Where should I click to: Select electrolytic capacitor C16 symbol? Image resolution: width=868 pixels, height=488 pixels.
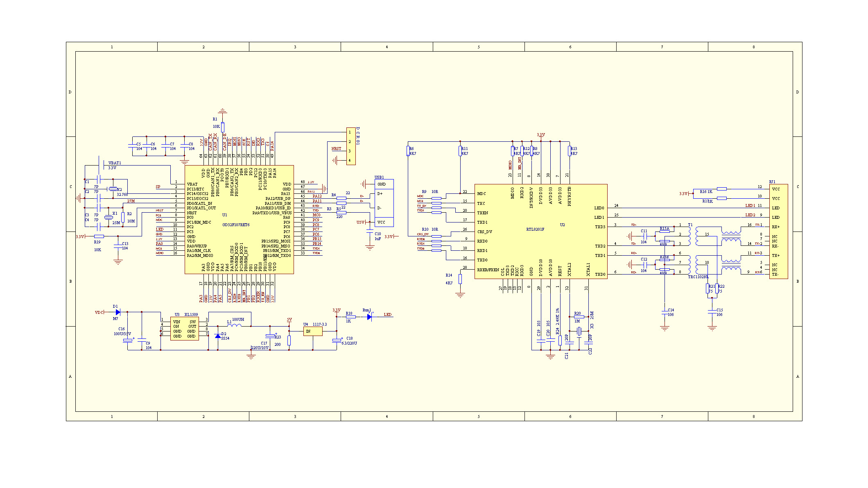tap(128, 340)
